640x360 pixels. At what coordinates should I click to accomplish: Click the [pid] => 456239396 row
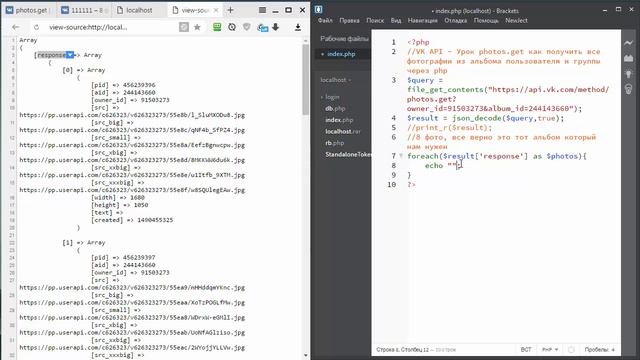point(123,85)
